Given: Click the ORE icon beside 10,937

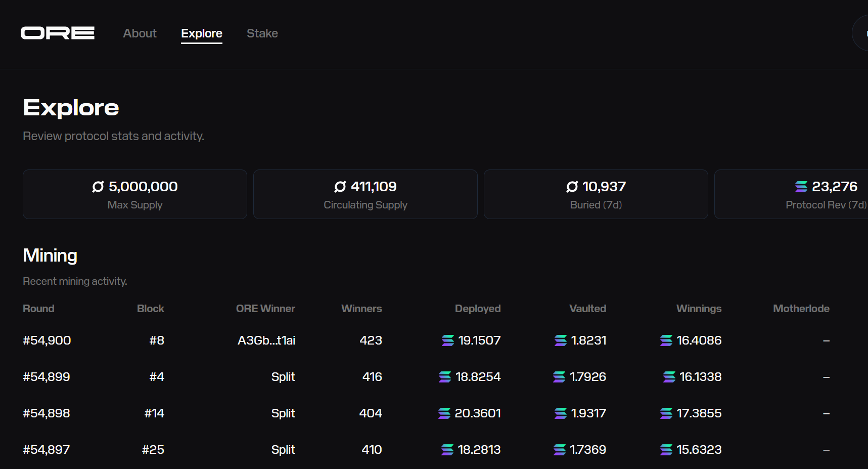Looking at the screenshot, I should 572,187.
